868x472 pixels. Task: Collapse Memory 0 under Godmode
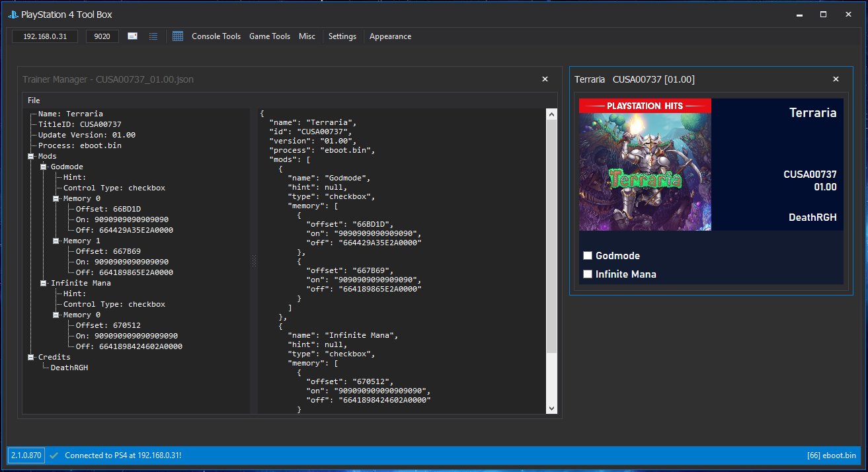pyautogui.click(x=56, y=198)
